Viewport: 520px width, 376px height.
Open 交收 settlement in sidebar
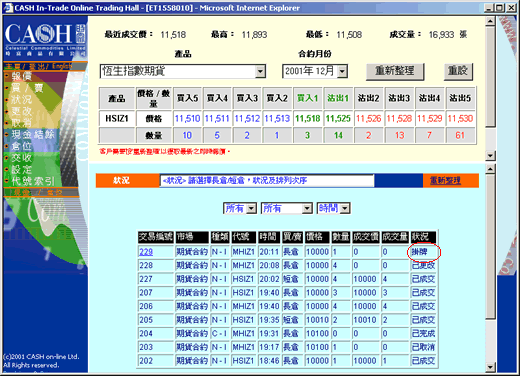pos(22,158)
